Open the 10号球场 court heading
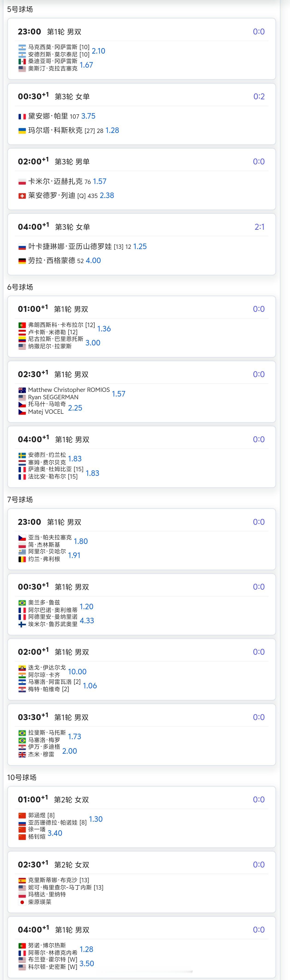Image resolution: width=290 pixels, height=980 pixels. click(22, 777)
